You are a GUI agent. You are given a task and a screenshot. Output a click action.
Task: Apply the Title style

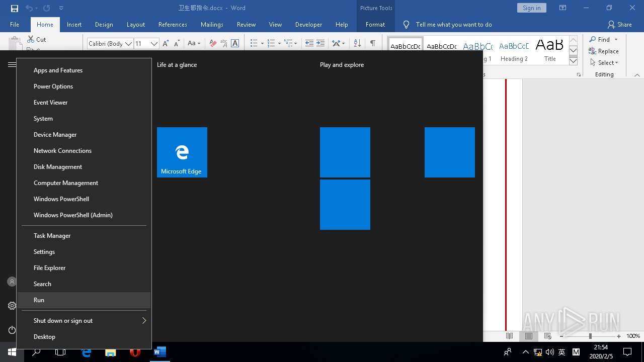coord(550,50)
